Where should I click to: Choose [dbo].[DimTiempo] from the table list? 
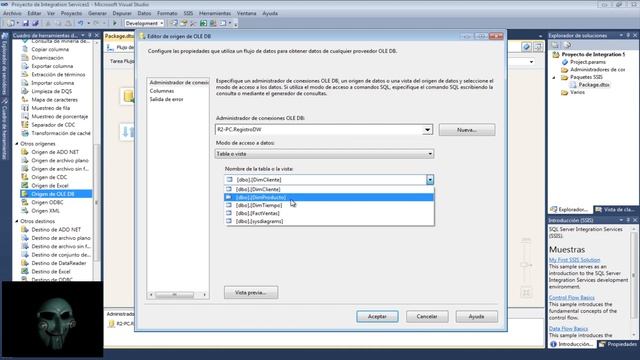pyautogui.click(x=329, y=205)
